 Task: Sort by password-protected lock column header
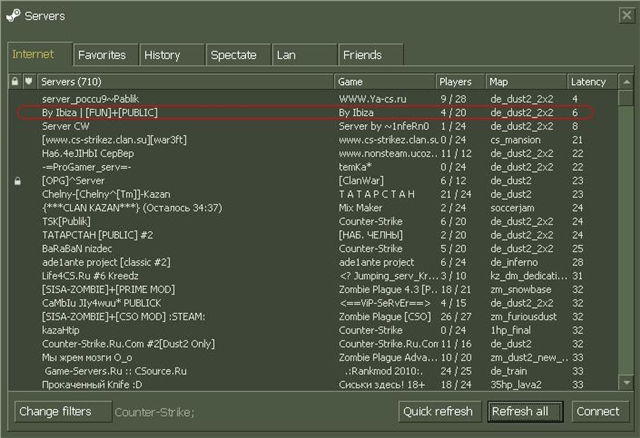[15, 82]
